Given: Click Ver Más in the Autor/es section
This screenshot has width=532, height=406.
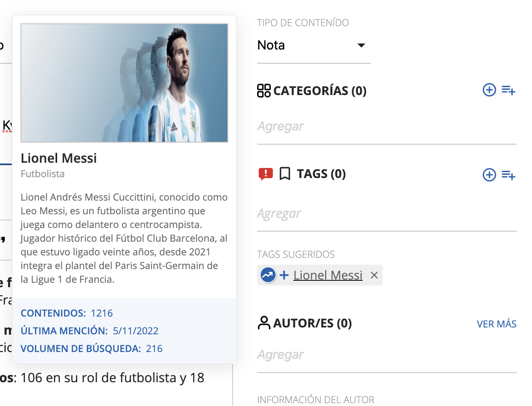Looking at the screenshot, I should (496, 324).
